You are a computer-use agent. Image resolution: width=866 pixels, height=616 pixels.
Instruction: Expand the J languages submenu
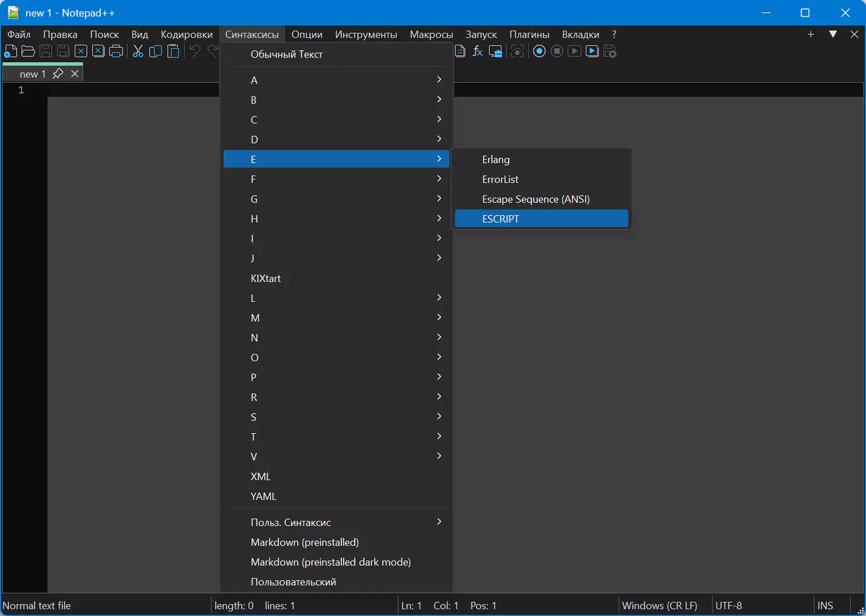[336, 258]
